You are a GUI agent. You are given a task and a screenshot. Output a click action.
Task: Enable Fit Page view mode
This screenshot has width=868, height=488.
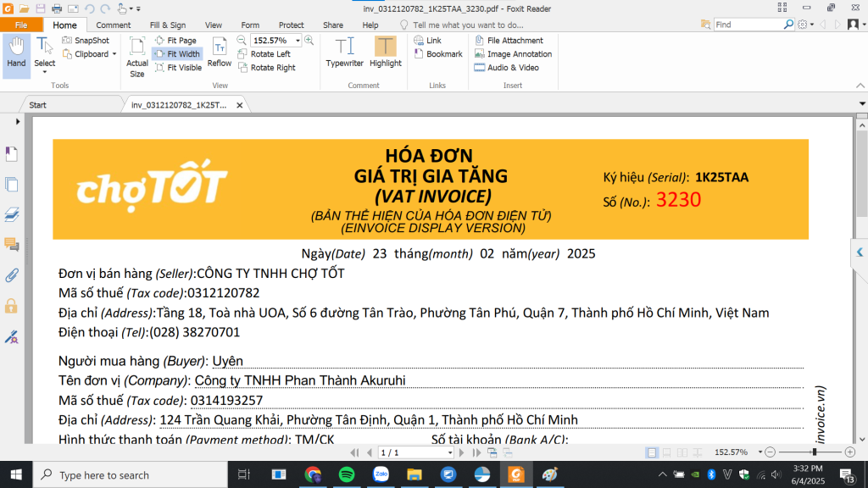(x=176, y=41)
